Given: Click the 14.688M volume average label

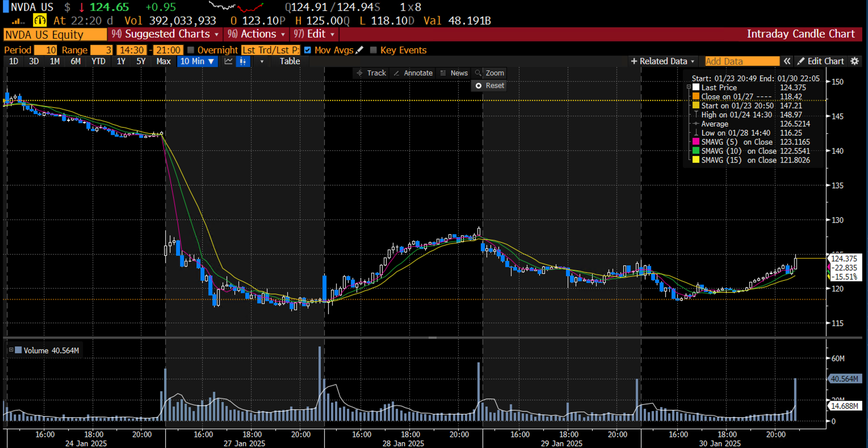Looking at the screenshot, I should point(846,406).
